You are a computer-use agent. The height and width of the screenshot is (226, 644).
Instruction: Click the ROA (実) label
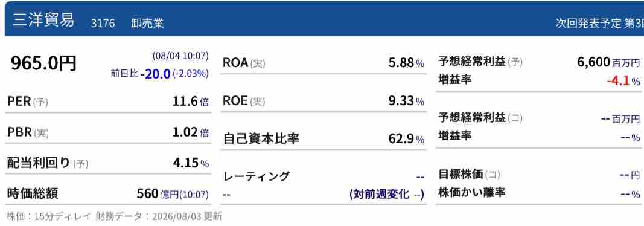244,63
